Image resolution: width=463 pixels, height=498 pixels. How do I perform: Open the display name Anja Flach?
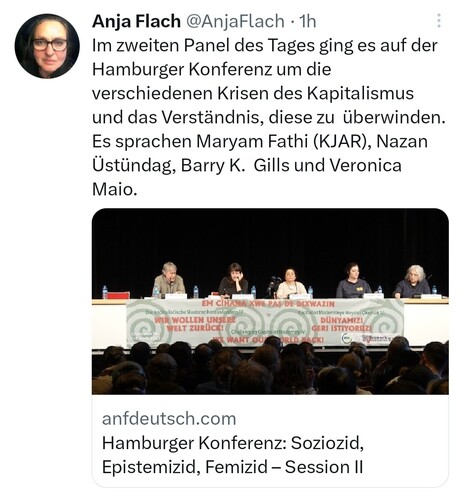pos(136,21)
